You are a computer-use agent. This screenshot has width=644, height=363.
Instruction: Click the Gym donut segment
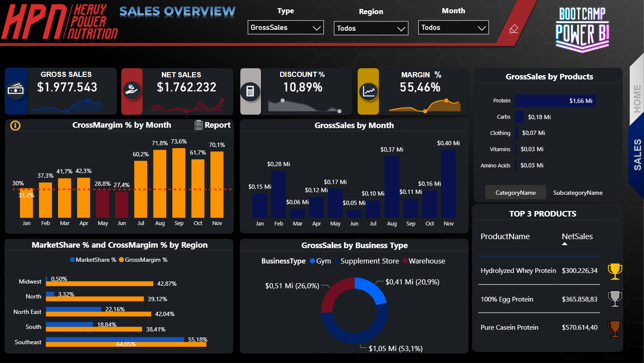pyautogui.click(x=372, y=290)
